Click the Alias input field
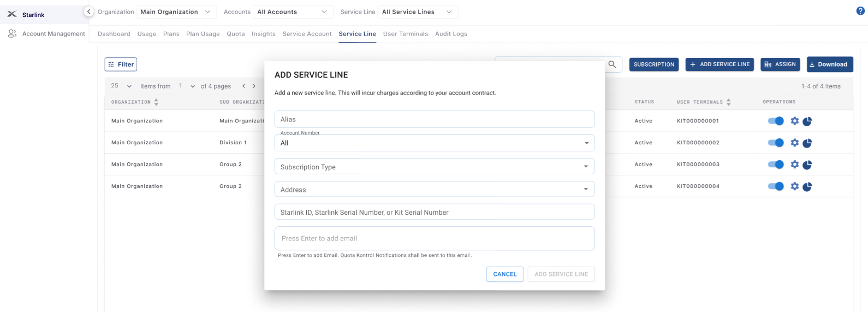868x312 pixels. click(434, 119)
